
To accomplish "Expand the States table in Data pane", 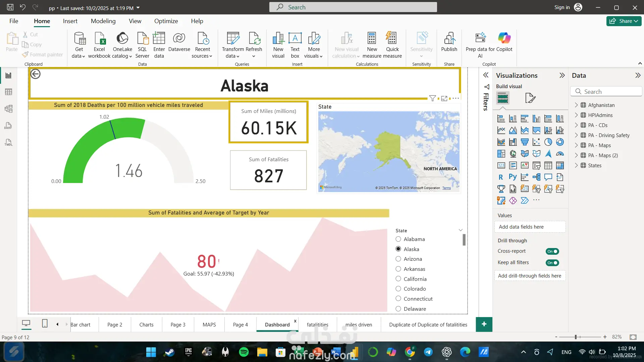I will (576, 165).
